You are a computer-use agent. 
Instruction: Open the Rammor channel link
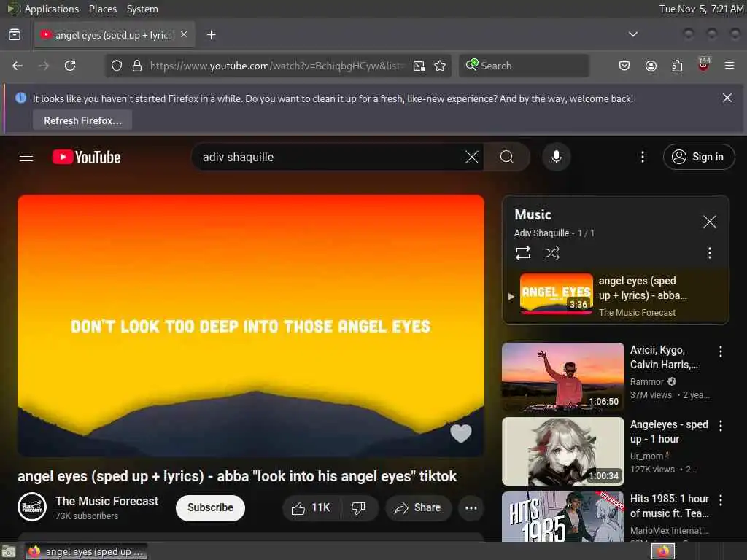(646, 382)
